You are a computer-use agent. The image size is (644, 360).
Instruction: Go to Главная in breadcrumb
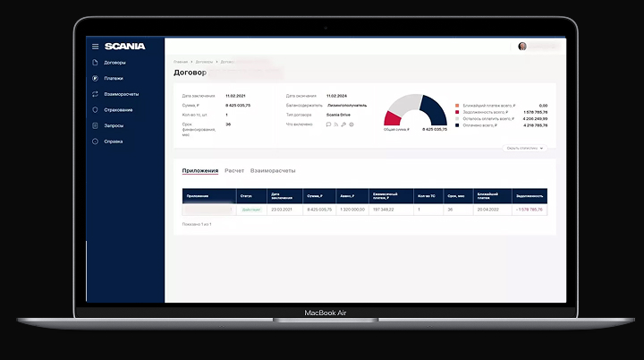coord(181,62)
